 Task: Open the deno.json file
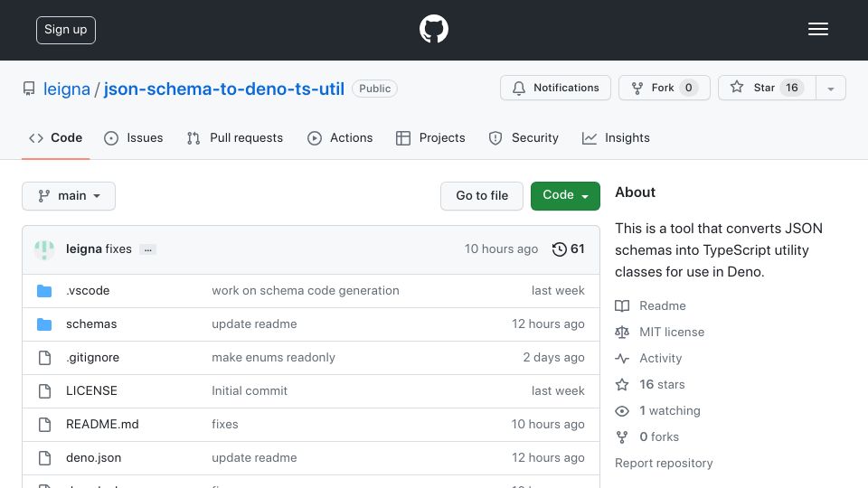coord(93,457)
